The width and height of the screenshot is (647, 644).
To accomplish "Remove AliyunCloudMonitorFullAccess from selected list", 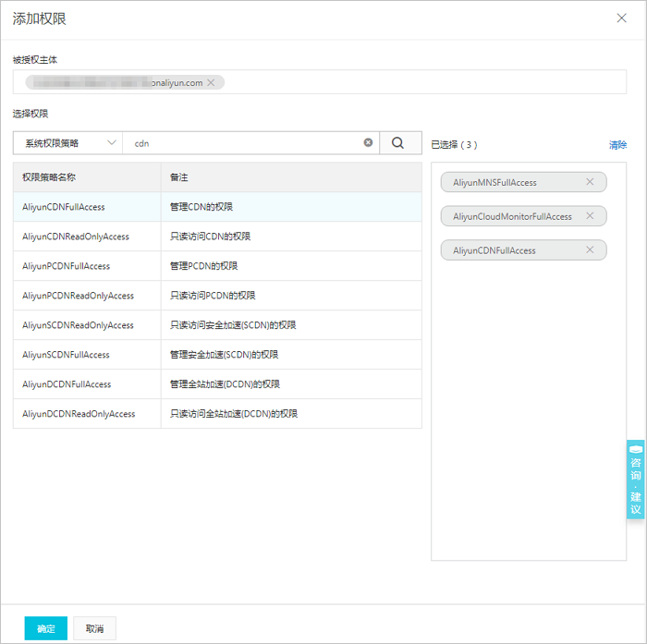I will pos(590,216).
